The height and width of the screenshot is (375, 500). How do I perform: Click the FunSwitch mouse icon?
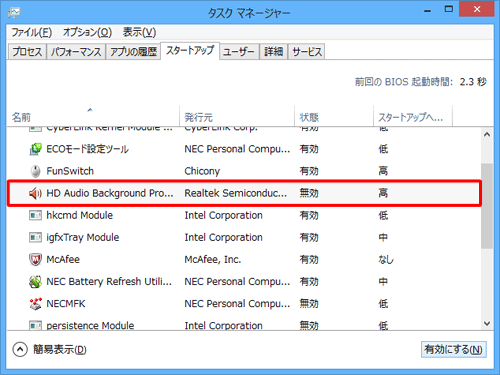point(35,171)
